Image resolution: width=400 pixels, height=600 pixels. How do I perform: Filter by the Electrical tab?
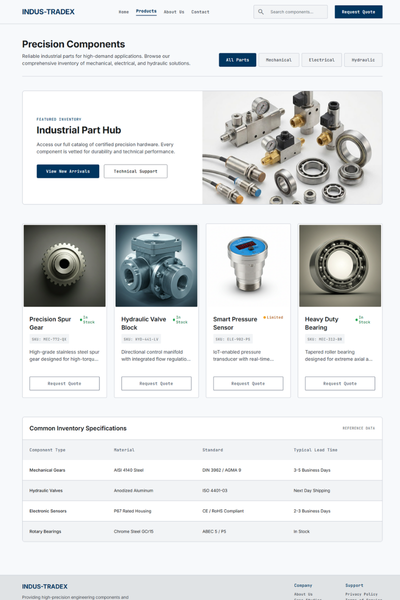(x=322, y=60)
